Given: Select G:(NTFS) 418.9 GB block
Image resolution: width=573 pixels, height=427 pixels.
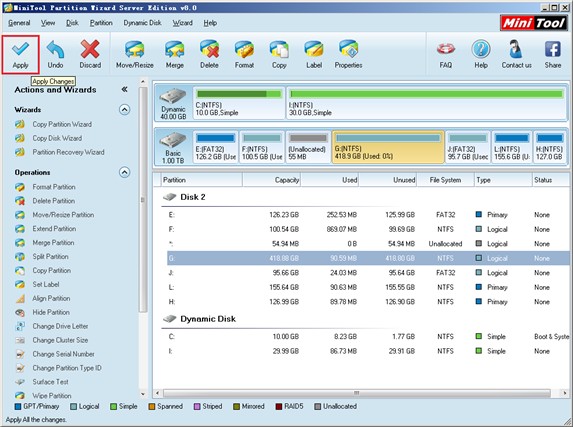Looking at the screenshot, I should point(388,147).
